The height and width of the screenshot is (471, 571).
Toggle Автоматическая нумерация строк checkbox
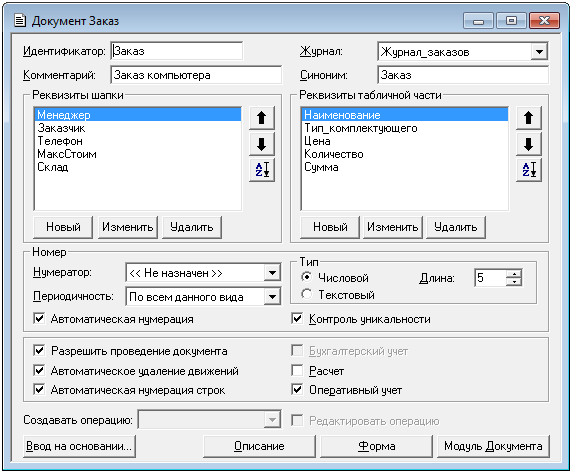click(39, 390)
